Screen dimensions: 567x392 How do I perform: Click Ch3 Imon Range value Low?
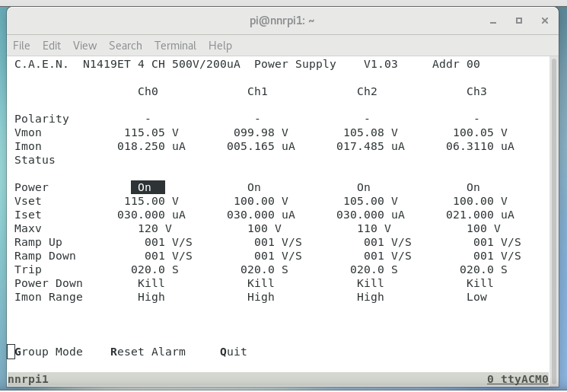coord(476,298)
